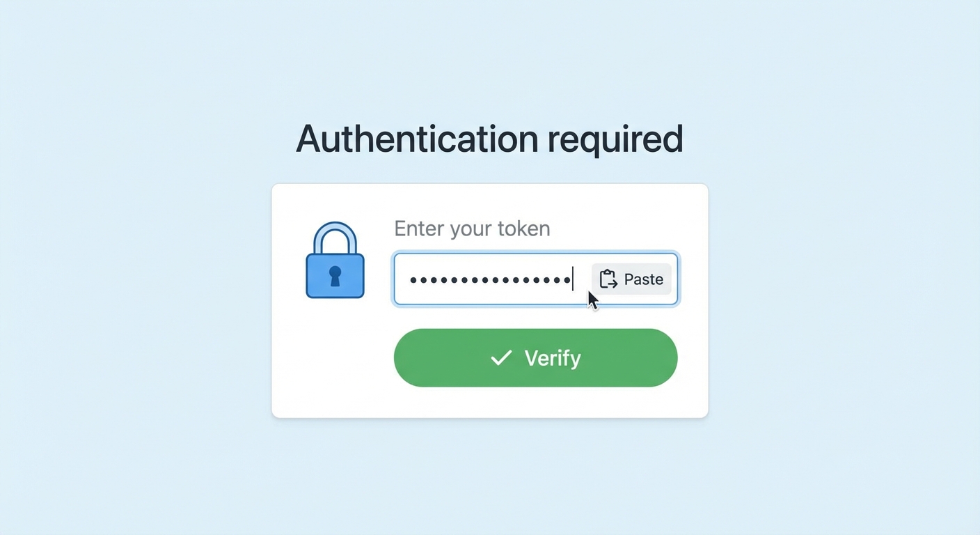Click the "Enter your token" label
Screen dimensions: 980x535
(472, 228)
